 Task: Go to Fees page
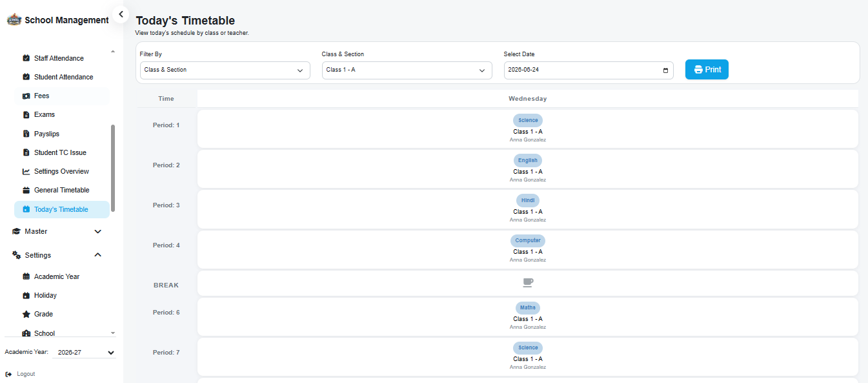(62, 96)
